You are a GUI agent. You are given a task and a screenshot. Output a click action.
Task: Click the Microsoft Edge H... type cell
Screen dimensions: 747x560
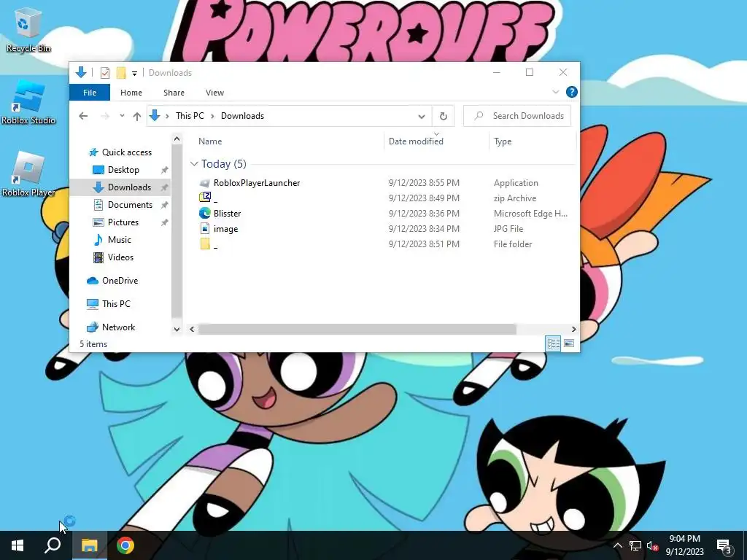(531, 214)
